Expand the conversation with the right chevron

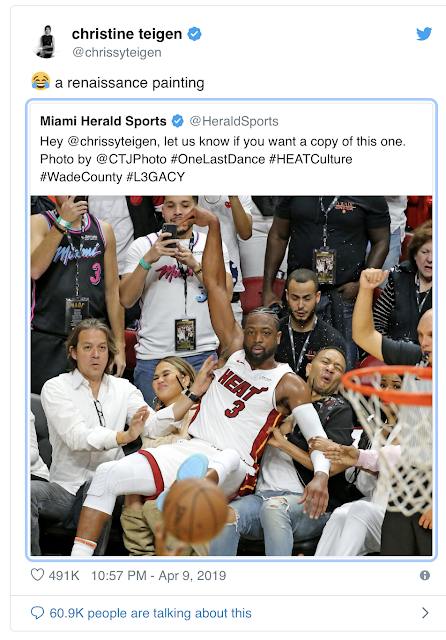pyautogui.click(x=425, y=613)
